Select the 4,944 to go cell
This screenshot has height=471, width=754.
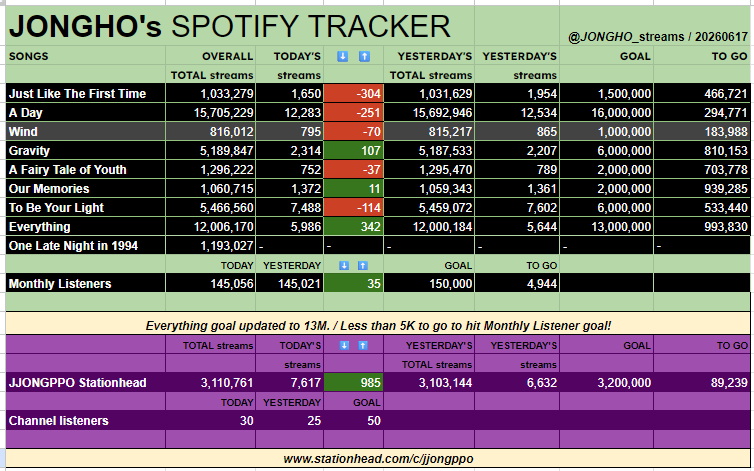coord(517,283)
